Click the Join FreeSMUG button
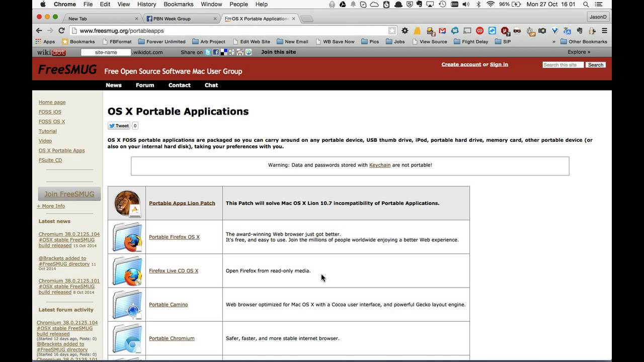644x362 pixels. pos(69,194)
